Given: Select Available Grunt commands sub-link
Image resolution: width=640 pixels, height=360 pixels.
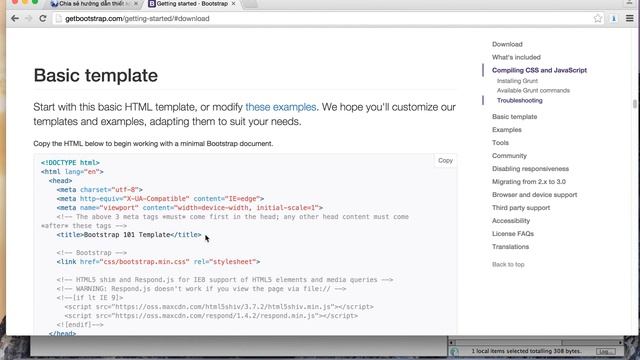Looking at the screenshot, I should tap(533, 90).
